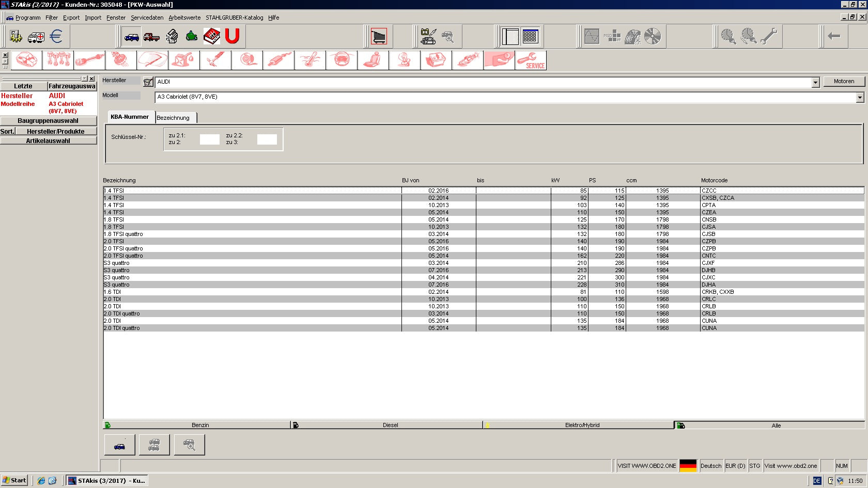Expand the Hersteller AUDI dropdown
Image resolution: width=868 pixels, height=488 pixels.
(816, 83)
